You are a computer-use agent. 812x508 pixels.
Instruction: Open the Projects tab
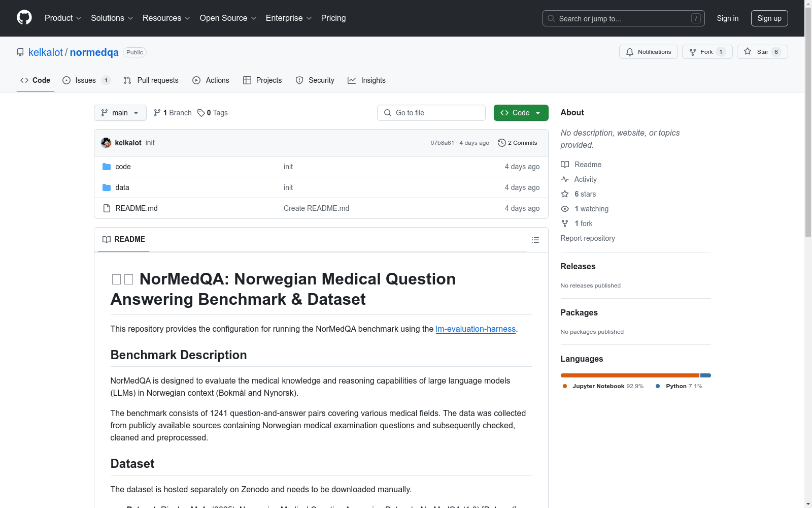click(x=262, y=80)
